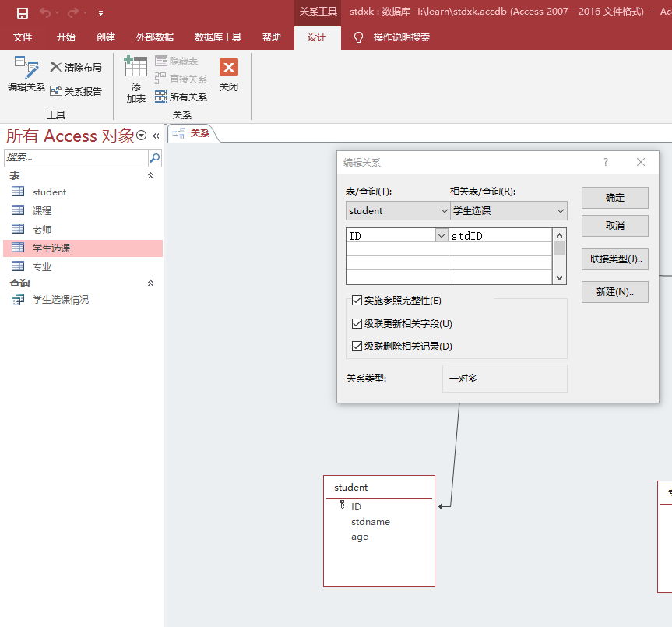
Task: Click the 取消 button
Action: [x=615, y=225]
